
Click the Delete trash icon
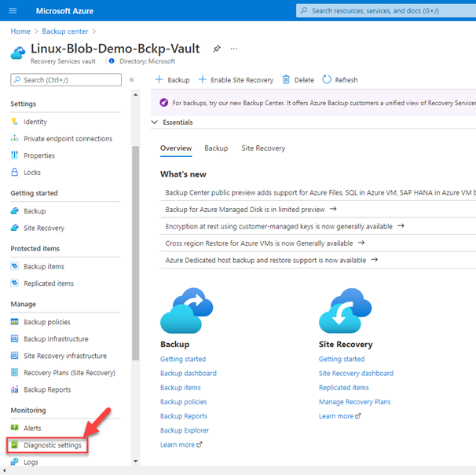click(x=287, y=80)
